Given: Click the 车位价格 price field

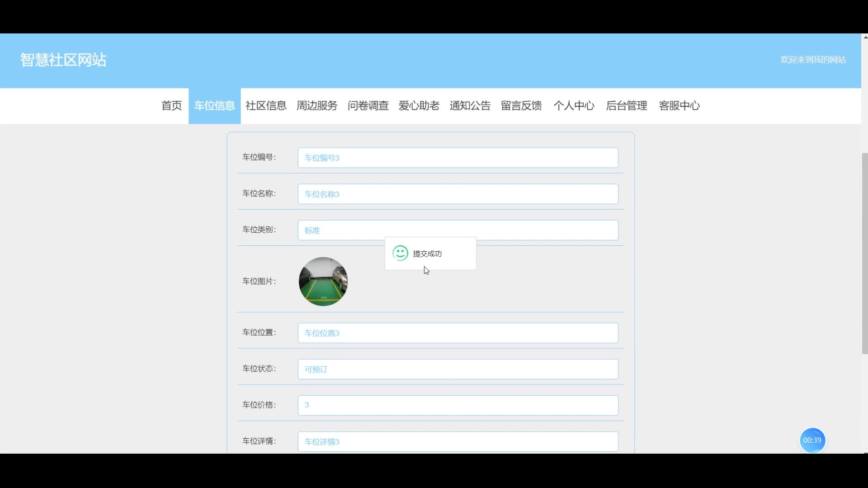Looking at the screenshot, I should (x=458, y=405).
